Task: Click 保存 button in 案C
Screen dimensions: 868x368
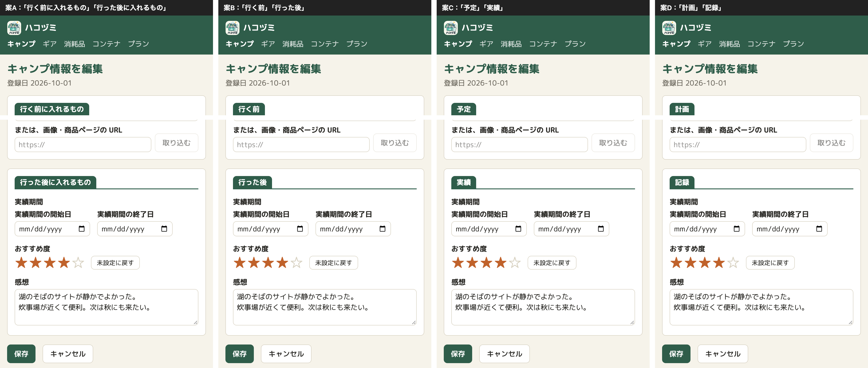Action: coord(458,354)
